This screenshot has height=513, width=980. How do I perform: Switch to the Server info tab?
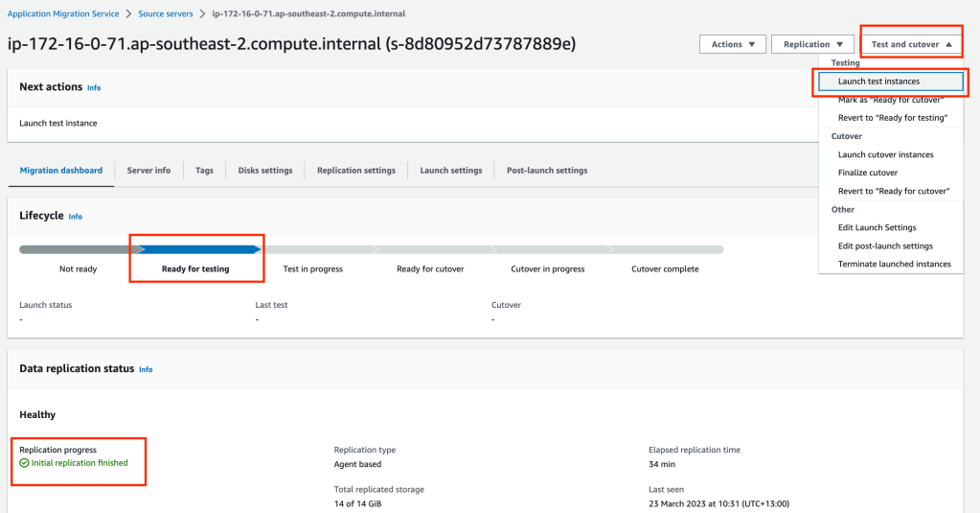148,171
